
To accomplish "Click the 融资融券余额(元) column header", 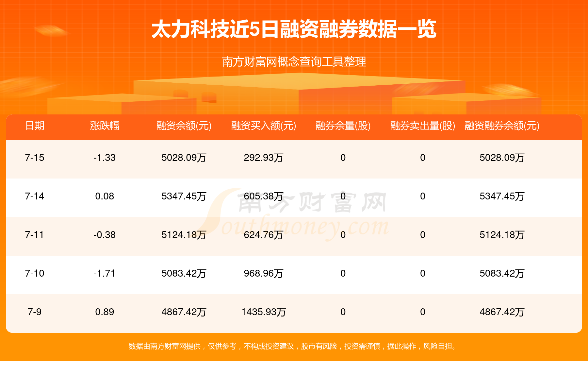I will (502, 126).
